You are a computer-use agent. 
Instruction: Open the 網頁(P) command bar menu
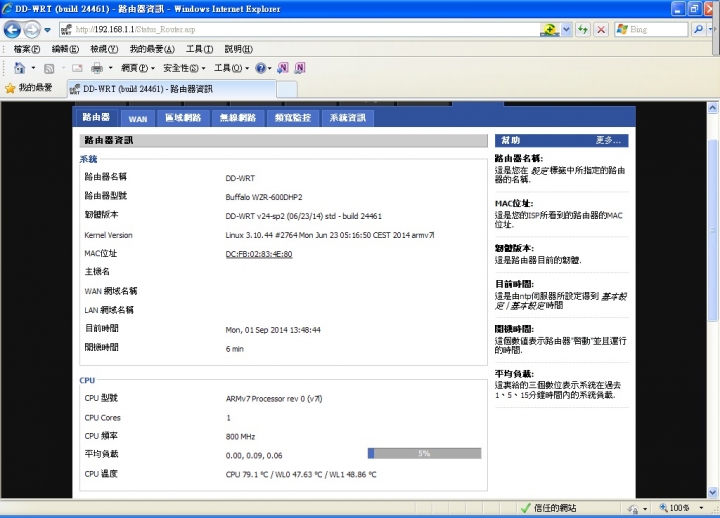[x=138, y=68]
